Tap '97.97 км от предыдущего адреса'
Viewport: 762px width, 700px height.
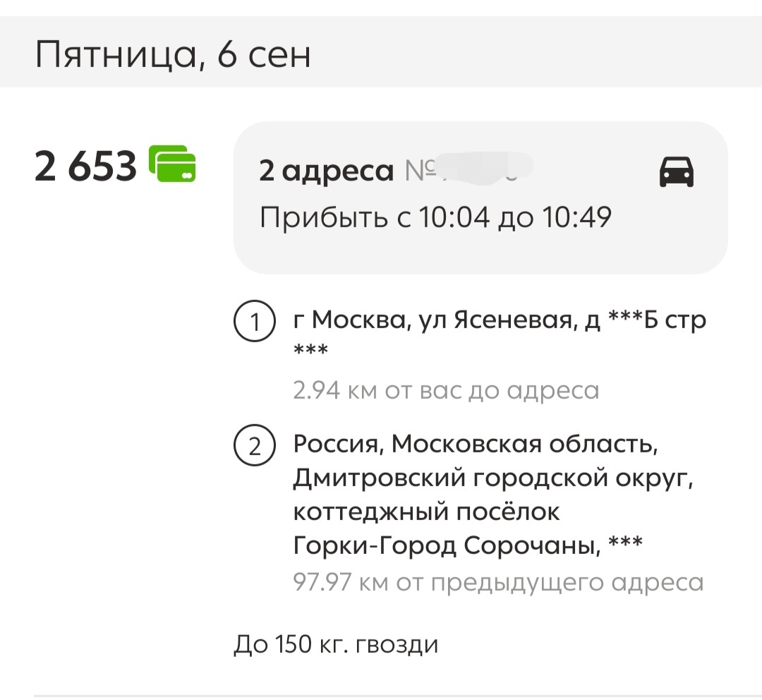click(498, 582)
